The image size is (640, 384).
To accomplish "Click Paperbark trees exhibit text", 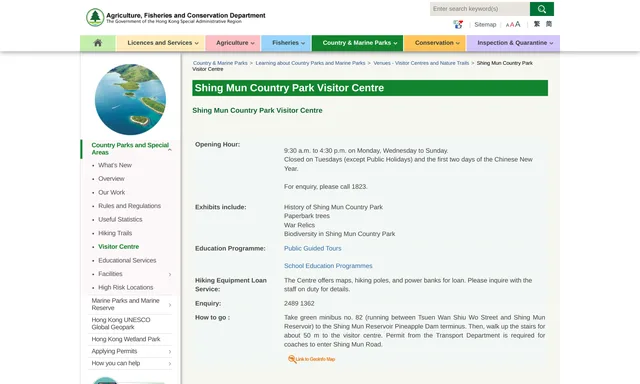I will coord(307,216).
